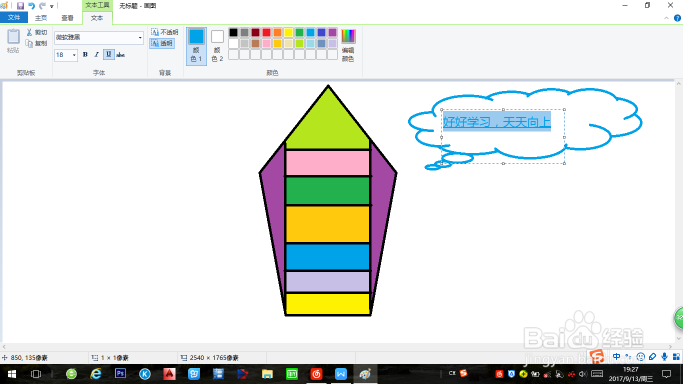The image size is (683, 384).
Task: Click the vertical scrollbar down arrow
Action: [x=678, y=339]
